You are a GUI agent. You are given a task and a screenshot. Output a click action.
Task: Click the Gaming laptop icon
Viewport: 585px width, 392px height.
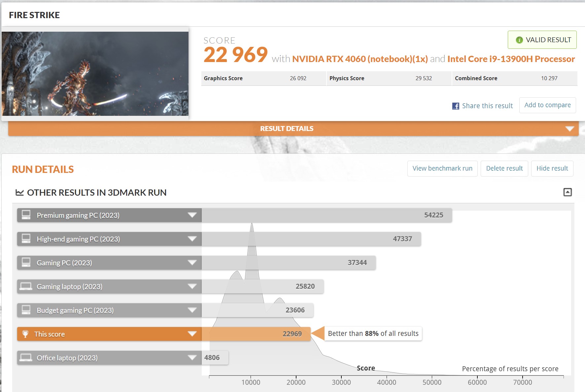[26, 286]
